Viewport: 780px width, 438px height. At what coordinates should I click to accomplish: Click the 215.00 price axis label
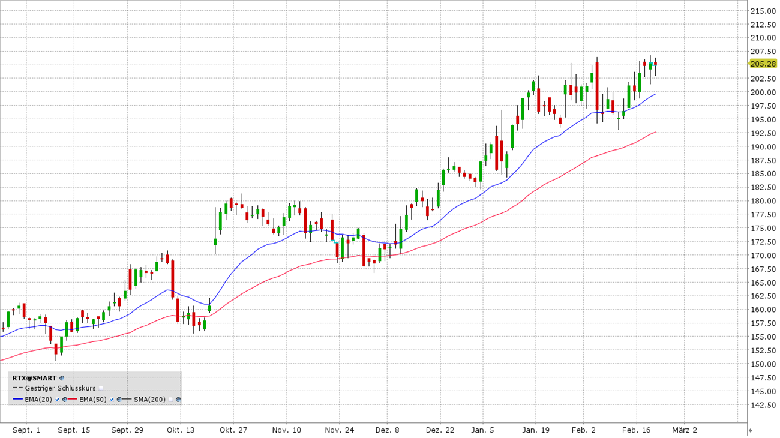[x=764, y=10]
